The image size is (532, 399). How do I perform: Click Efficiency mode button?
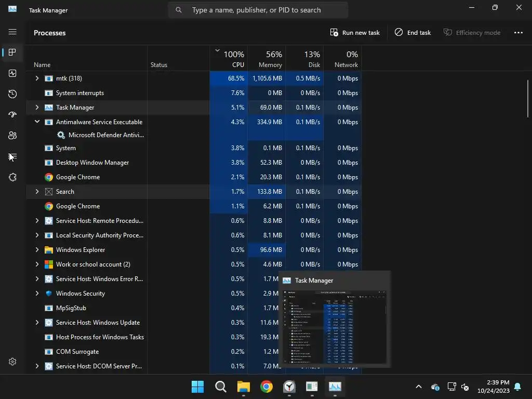(x=472, y=33)
